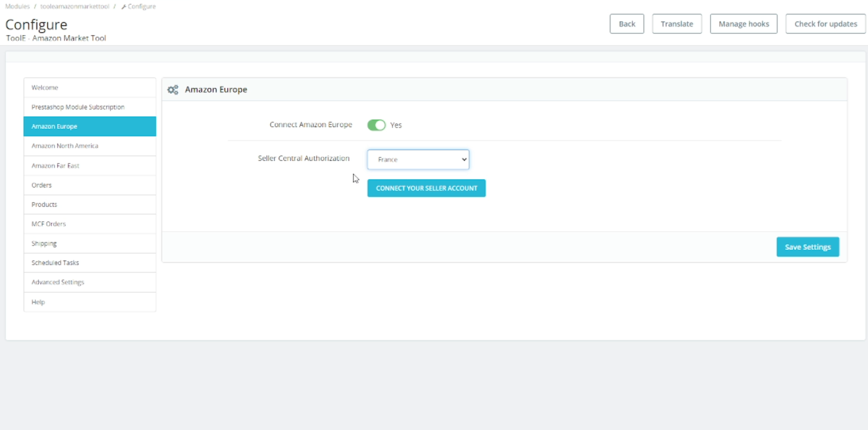868x430 pixels.
Task: Switch to Amazon North America tab
Action: [x=90, y=146]
